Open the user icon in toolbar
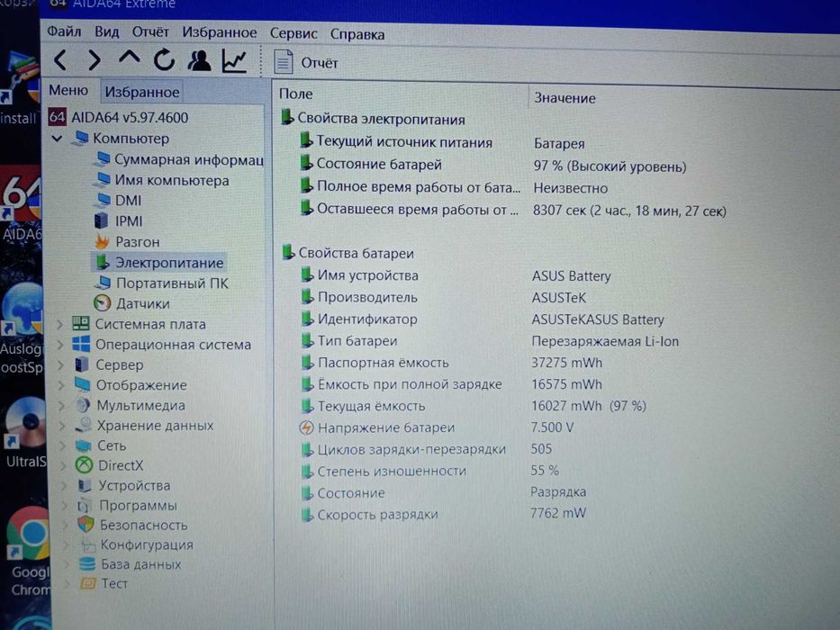The width and height of the screenshot is (840, 630). 199,61
